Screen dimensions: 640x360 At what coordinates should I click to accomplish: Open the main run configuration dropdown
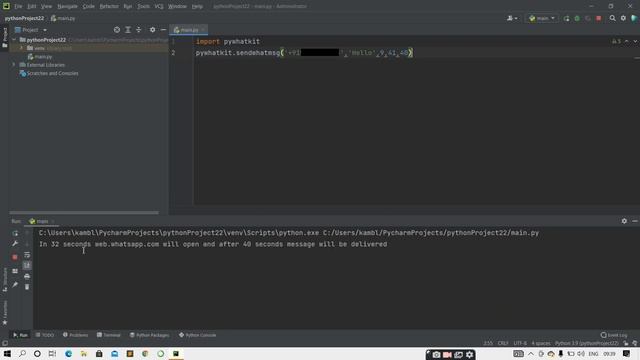[542, 18]
